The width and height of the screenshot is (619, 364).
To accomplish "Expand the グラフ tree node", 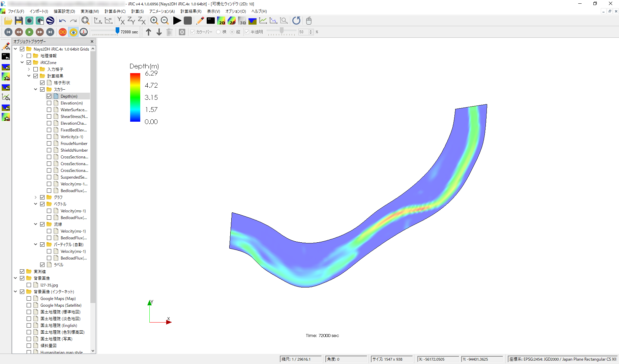I will [x=36, y=198].
